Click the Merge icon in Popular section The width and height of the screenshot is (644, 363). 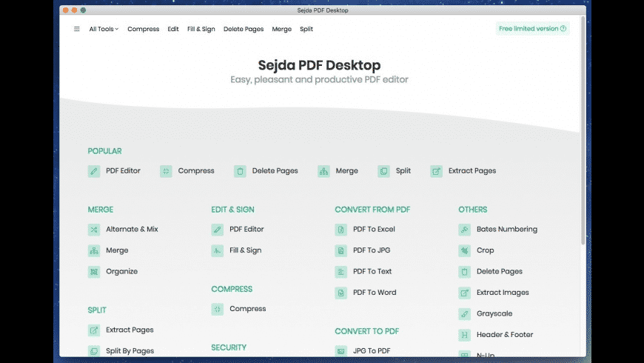click(323, 171)
